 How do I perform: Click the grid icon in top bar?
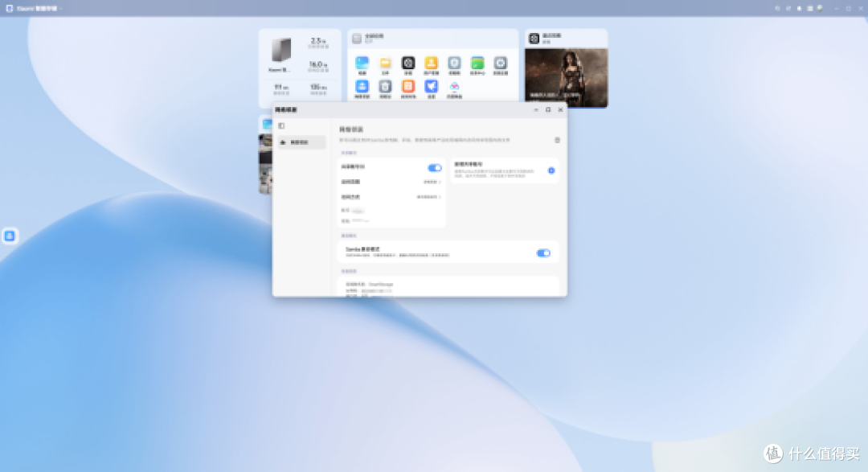click(x=810, y=8)
